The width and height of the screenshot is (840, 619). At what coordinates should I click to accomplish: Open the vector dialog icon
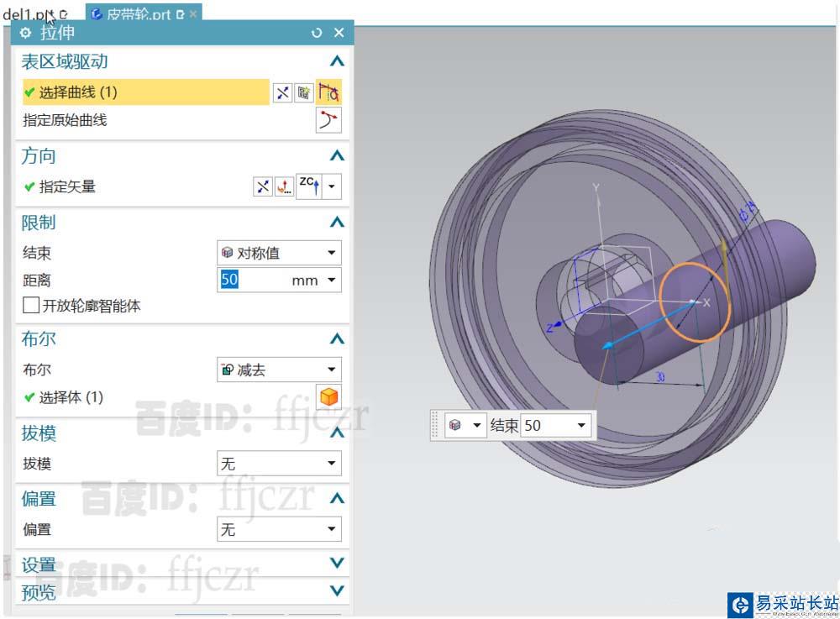click(x=284, y=186)
